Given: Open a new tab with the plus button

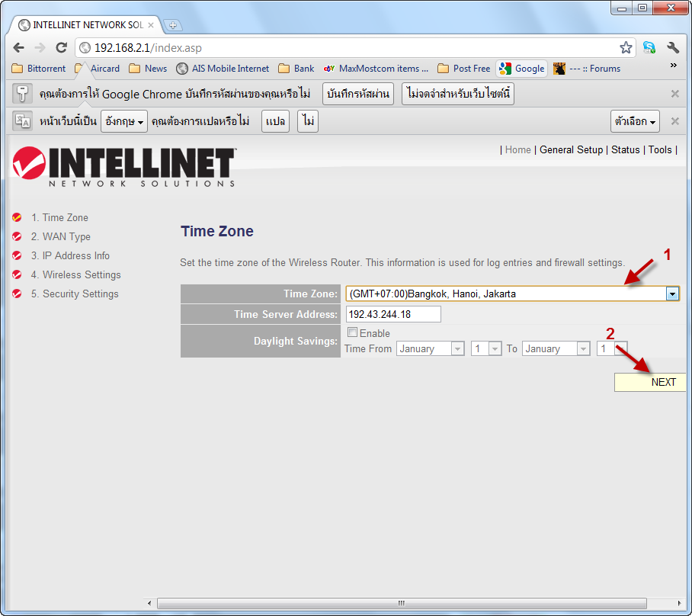Looking at the screenshot, I should [173, 25].
